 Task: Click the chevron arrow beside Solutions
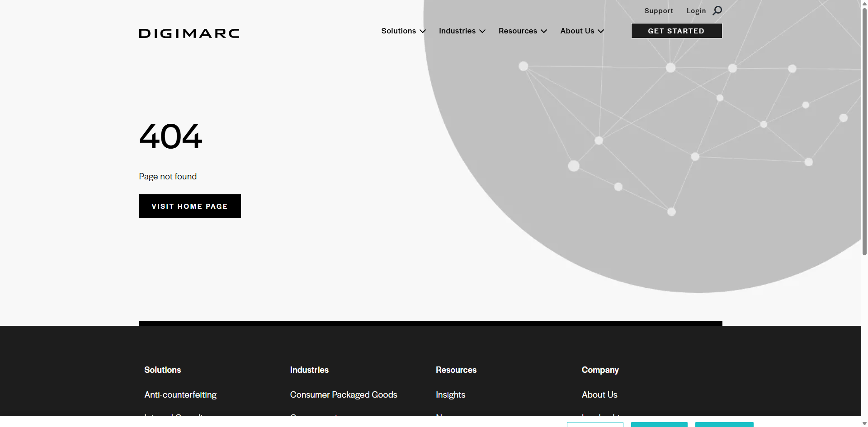[x=423, y=31]
